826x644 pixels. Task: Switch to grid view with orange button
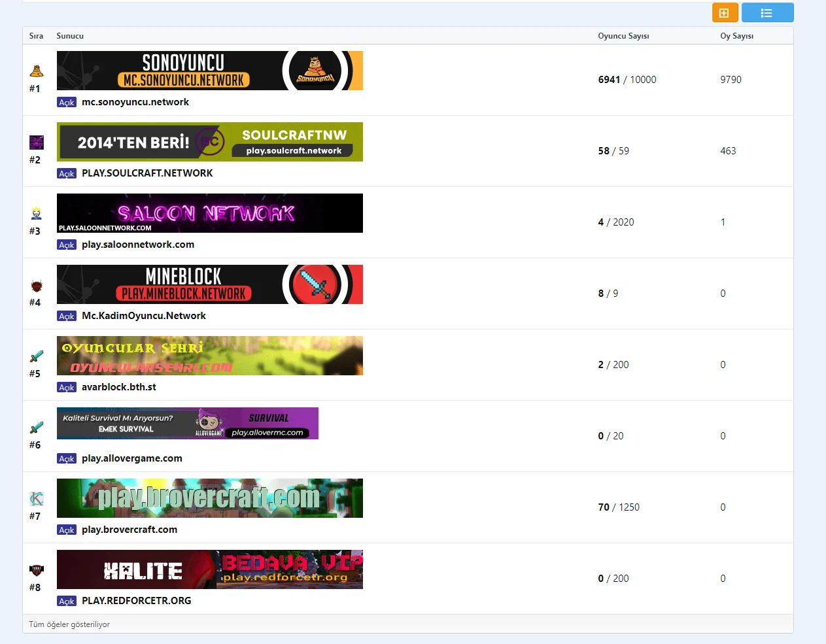(x=725, y=13)
